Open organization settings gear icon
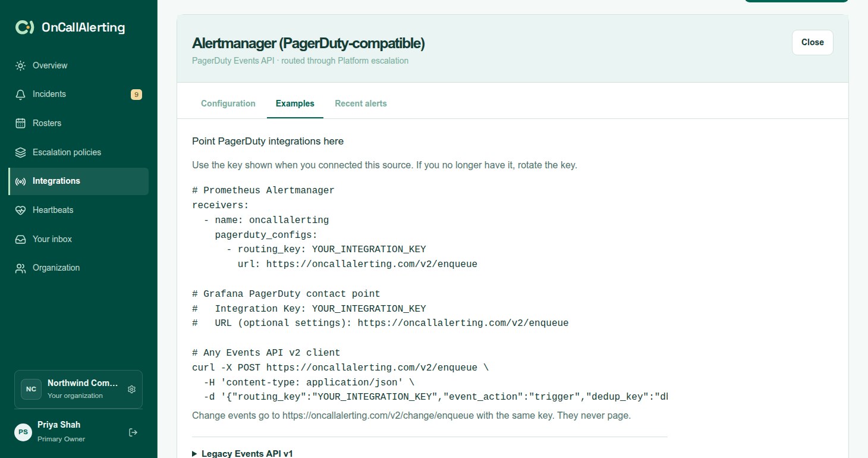The height and width of the screenshot is (458, 868). (x=132, y=389)
